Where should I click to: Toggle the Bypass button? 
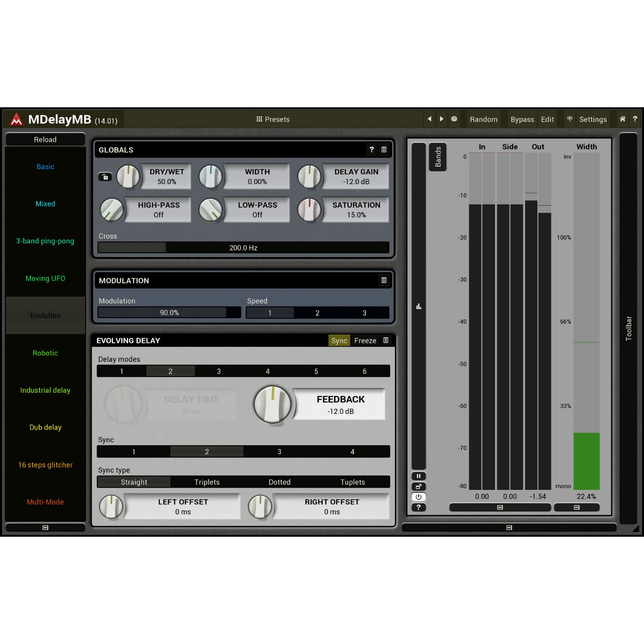point(522,119)
